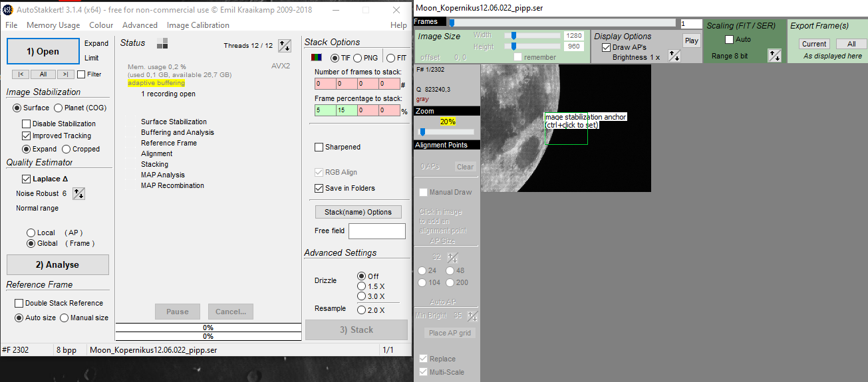Select the Resample 2.0 X option
The image size is (868, 382).
361,310
